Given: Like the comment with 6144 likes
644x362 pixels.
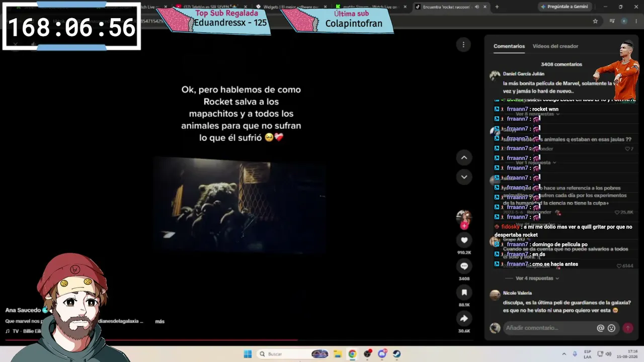Looking at the screenshot, I should click(625, 266).
